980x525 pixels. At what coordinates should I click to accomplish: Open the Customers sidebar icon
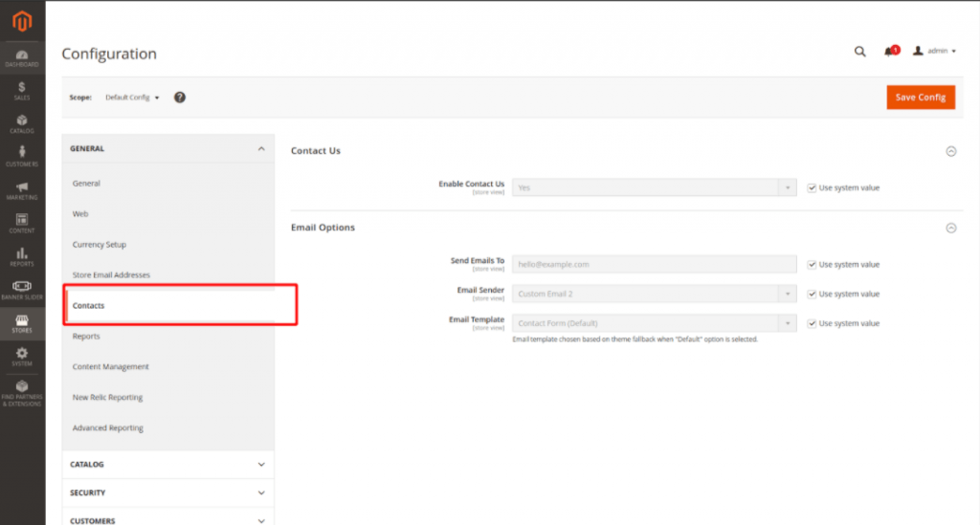pyautogui.click(x=22, y=157)
